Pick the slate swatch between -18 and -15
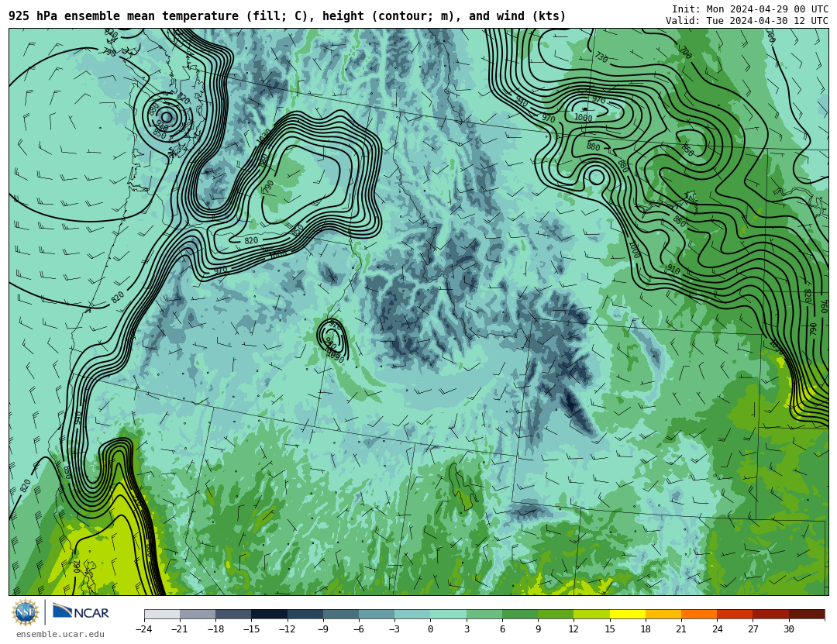 (x=233, y=614)
